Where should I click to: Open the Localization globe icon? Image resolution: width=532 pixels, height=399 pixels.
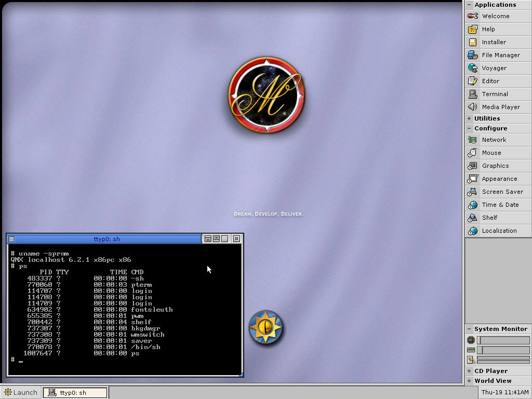point(473,231)
